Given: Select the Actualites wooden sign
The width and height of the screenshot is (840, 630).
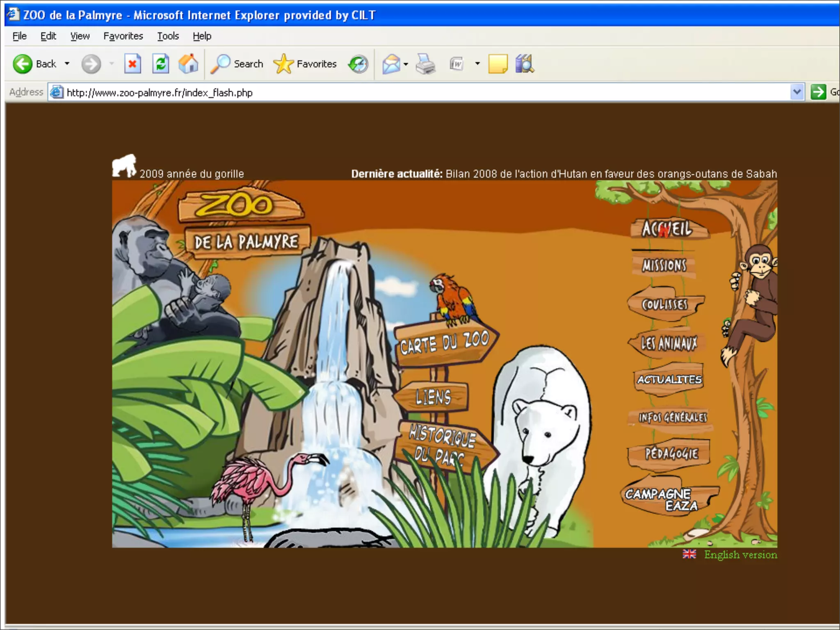Looking at the screenshot, I should 669,379.
